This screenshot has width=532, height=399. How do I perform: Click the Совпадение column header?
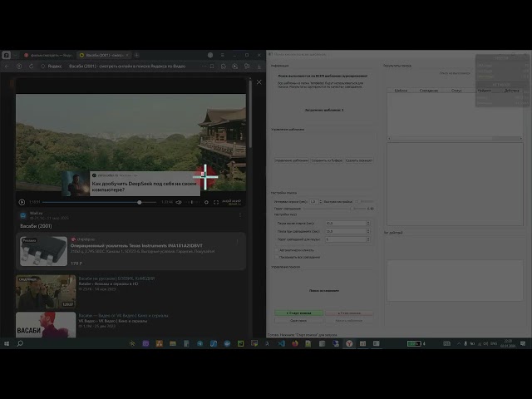[429, 91]
